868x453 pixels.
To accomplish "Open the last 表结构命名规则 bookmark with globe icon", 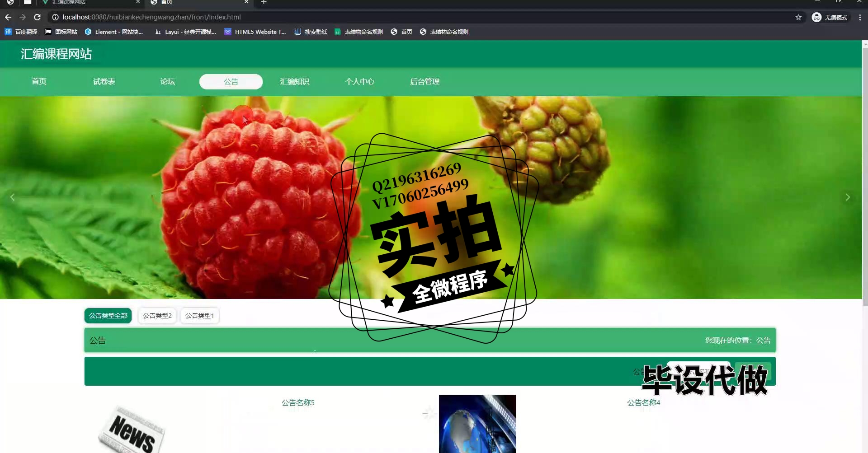I will click(x=444, y=32).
